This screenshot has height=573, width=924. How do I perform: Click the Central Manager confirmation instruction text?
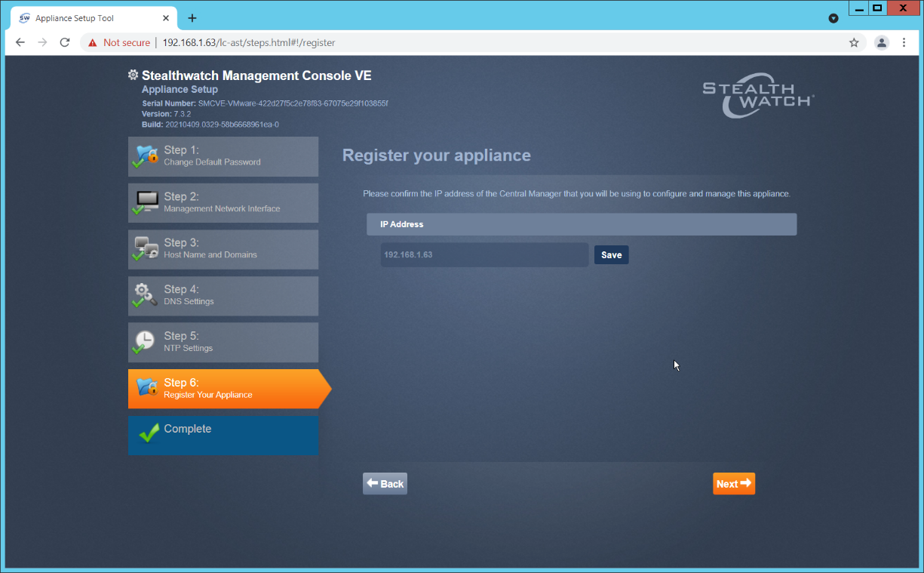576,194
